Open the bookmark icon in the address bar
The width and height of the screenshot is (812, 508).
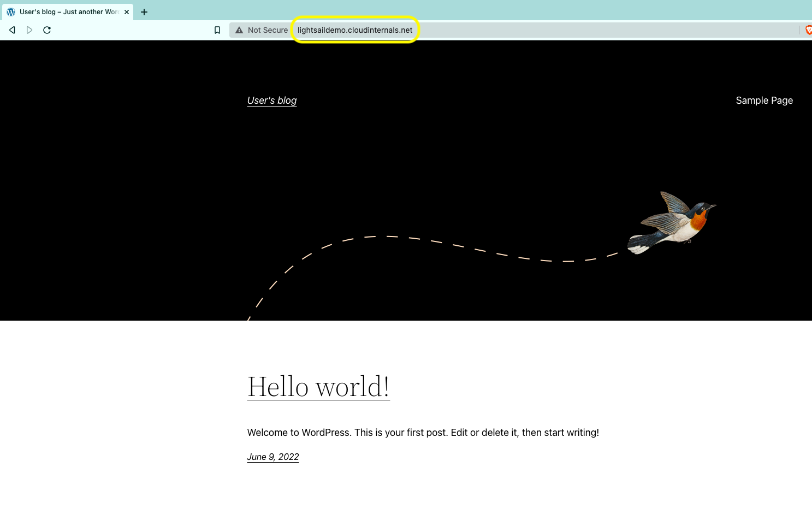tap(217, 30)
